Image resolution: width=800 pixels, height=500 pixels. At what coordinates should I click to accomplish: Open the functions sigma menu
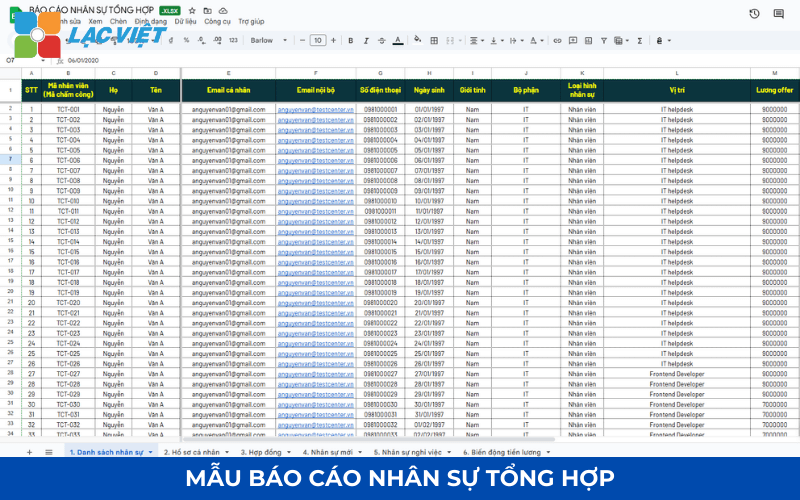click(x=639, y=40)
